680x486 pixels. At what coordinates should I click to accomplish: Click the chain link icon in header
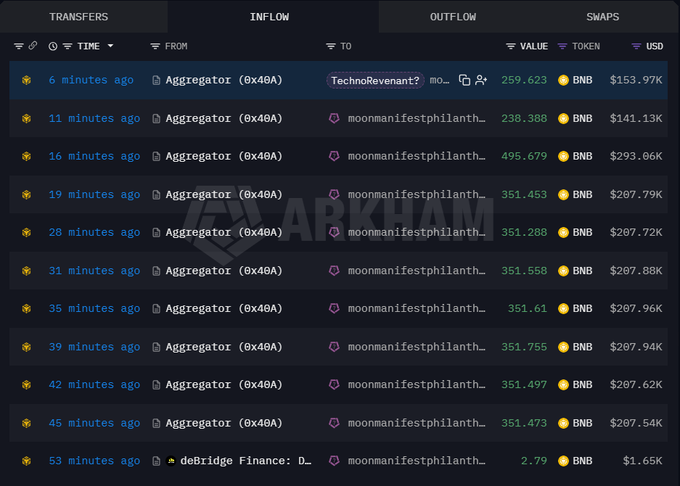(33, 46)
